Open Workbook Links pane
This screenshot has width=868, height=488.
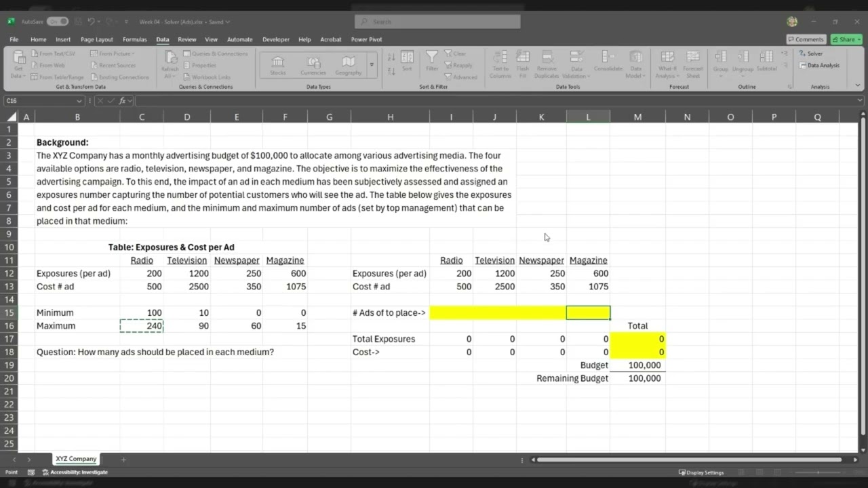207,77
